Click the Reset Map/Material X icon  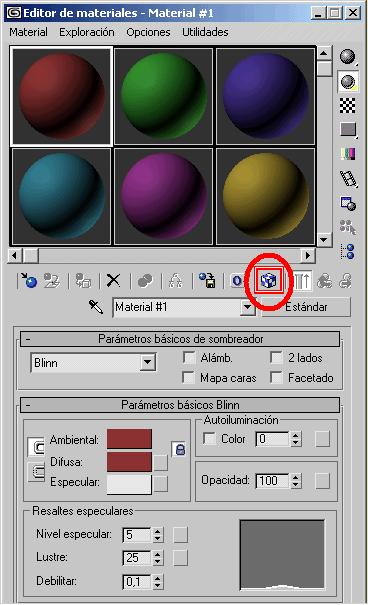(x=113, y=281)
